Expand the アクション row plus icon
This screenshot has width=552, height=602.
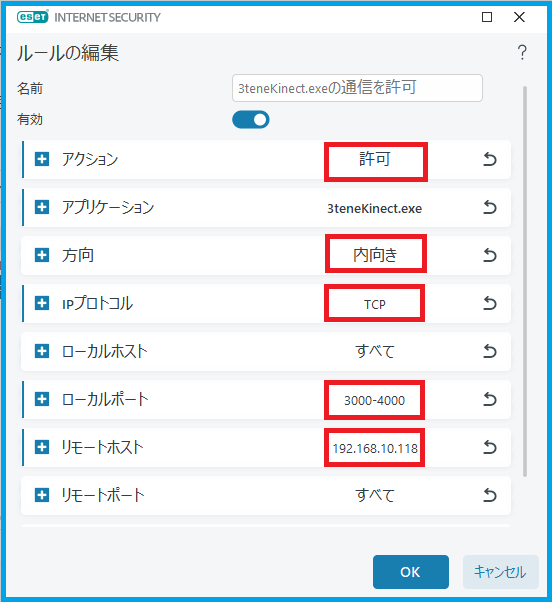42,159
